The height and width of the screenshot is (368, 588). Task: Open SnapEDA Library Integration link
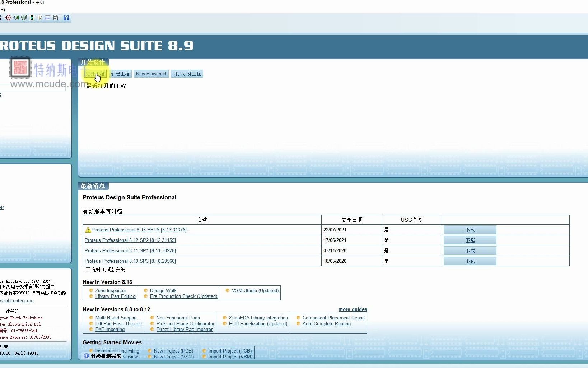[258, 318]
